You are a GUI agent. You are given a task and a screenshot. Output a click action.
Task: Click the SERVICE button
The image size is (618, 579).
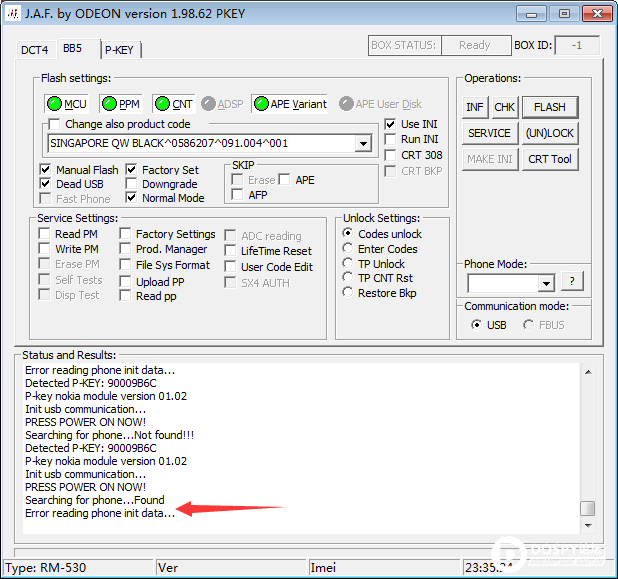click(x=490, y=133)
